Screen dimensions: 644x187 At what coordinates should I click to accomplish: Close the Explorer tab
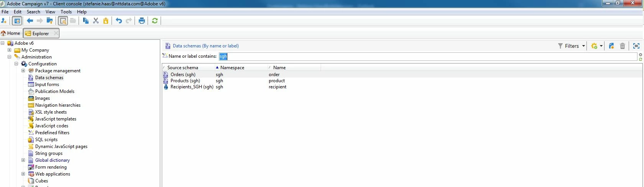pos(56,33)
